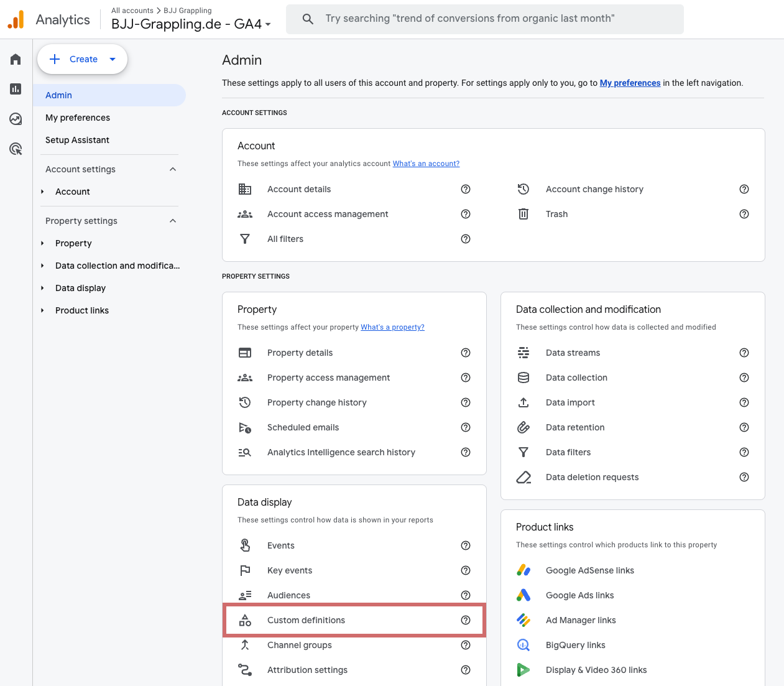Expand the Property tree item
Screen dimensions: 784x686
tap(42, 243)
